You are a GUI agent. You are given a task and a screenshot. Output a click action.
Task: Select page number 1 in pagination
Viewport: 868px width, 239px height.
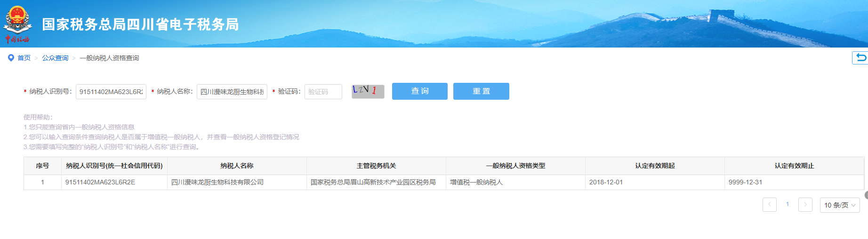[787, 205]
